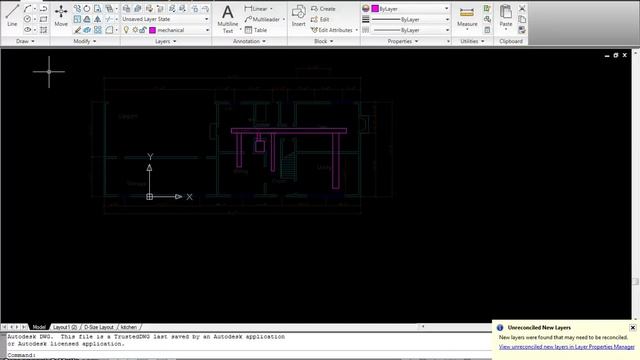Screen dimensions: 640x360
Task: Expand the Modify panel
Action: (85, 41)
